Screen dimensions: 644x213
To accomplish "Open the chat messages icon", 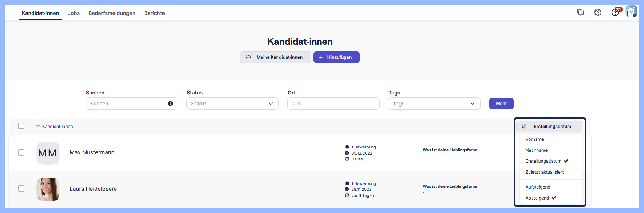I will coord(580,12).
